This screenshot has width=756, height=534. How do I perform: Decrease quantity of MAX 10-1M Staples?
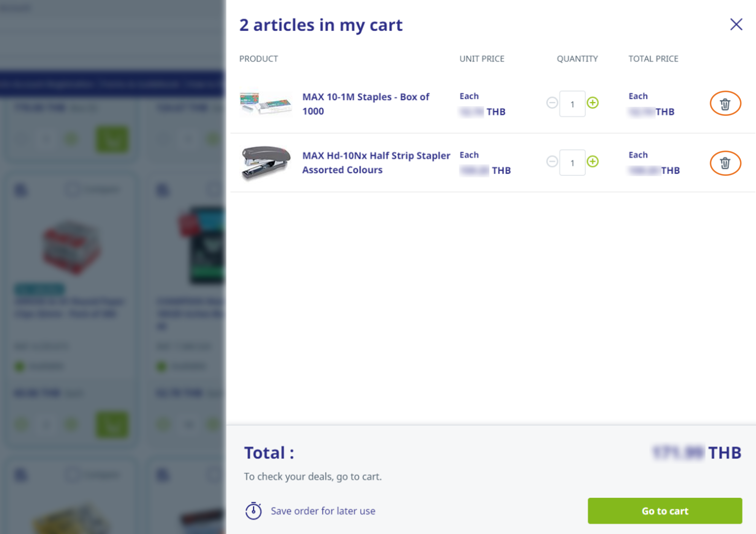click(x=552, y=103)
